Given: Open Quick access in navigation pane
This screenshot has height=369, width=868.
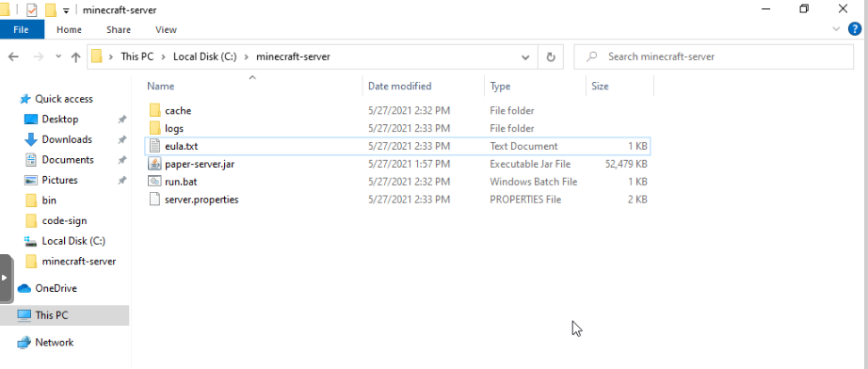Looking at the screenshot, I should [64, 99].
